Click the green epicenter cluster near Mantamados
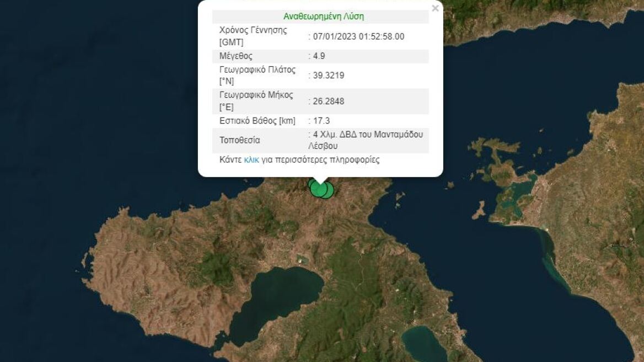This screenshot has height=362, width=644. (x=320, y=189)
